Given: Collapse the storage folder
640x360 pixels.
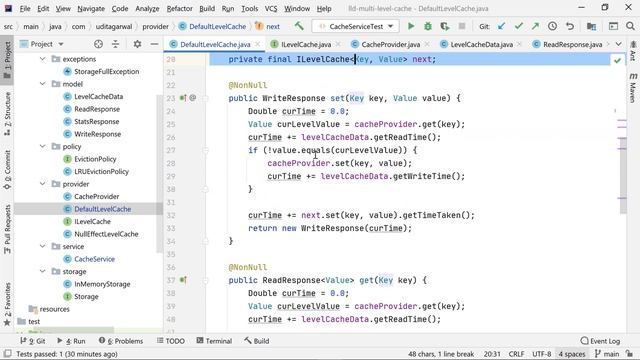Looking at the screenshot, I should pyautogui.click(x=42, y=271).
